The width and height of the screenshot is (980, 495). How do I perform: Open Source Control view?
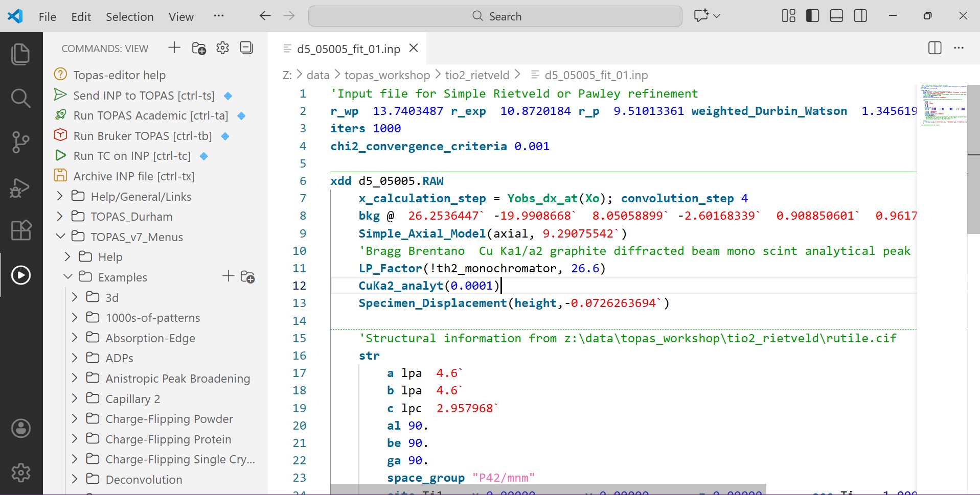[x=20, y=142]
